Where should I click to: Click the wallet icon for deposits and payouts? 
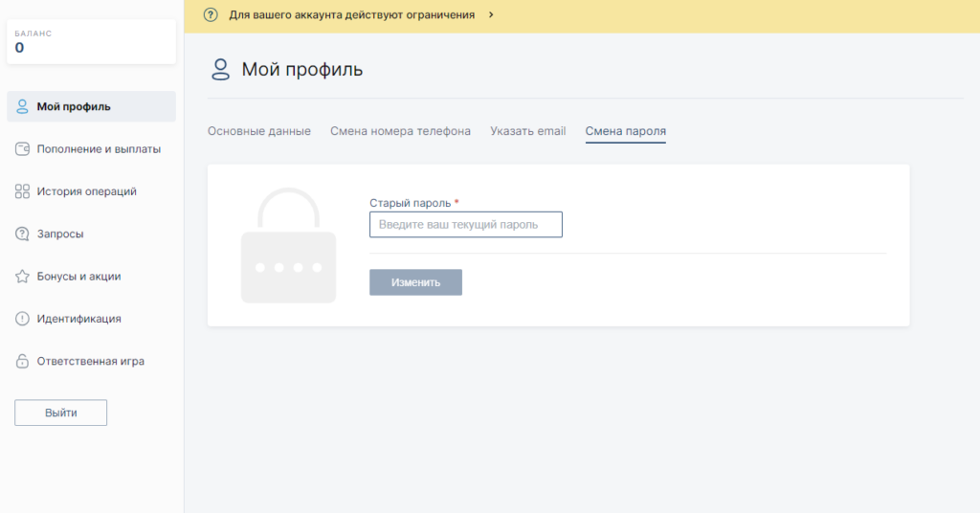tap(22, 148)
